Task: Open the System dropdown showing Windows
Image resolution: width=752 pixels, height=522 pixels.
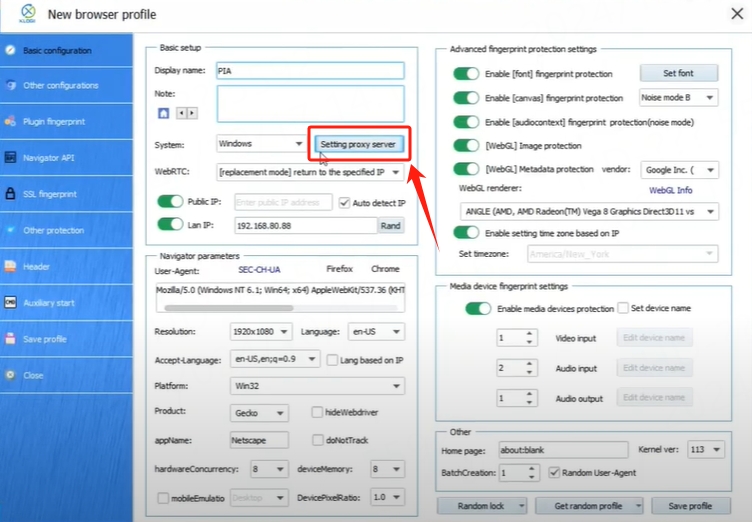Action: [x=261, y=144]
